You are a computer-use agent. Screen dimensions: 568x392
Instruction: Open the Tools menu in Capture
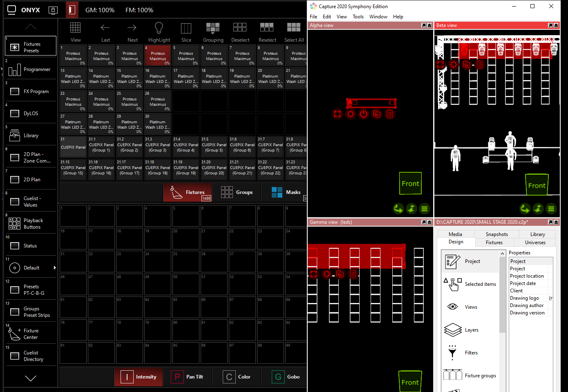[358, 17]
